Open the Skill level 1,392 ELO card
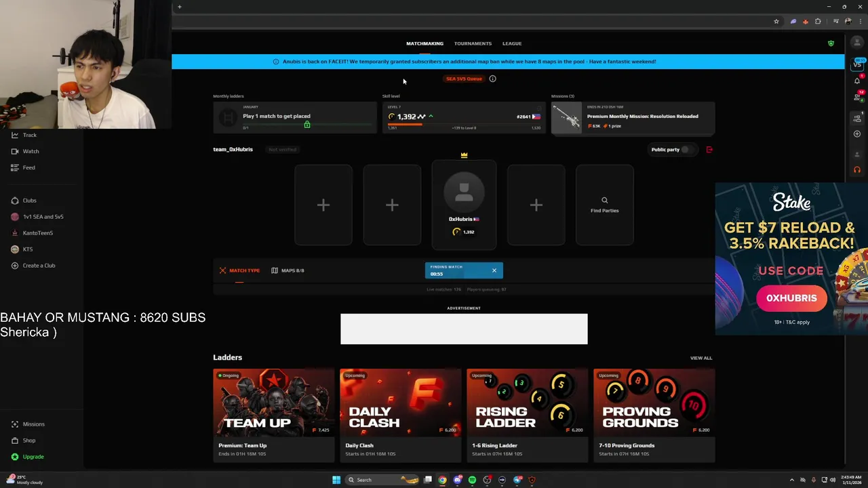Screen dimensions: 868x488 pyautogui.click(x=464, y=117)
